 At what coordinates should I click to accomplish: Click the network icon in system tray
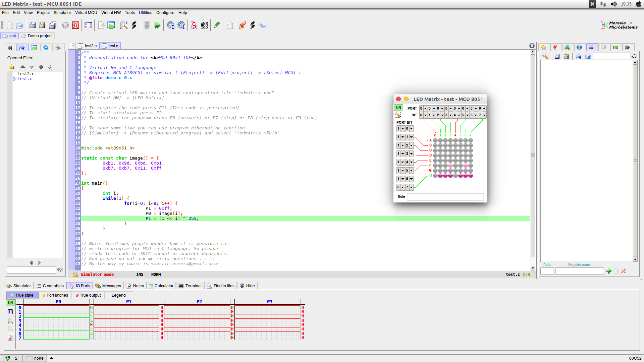[603, 4]
